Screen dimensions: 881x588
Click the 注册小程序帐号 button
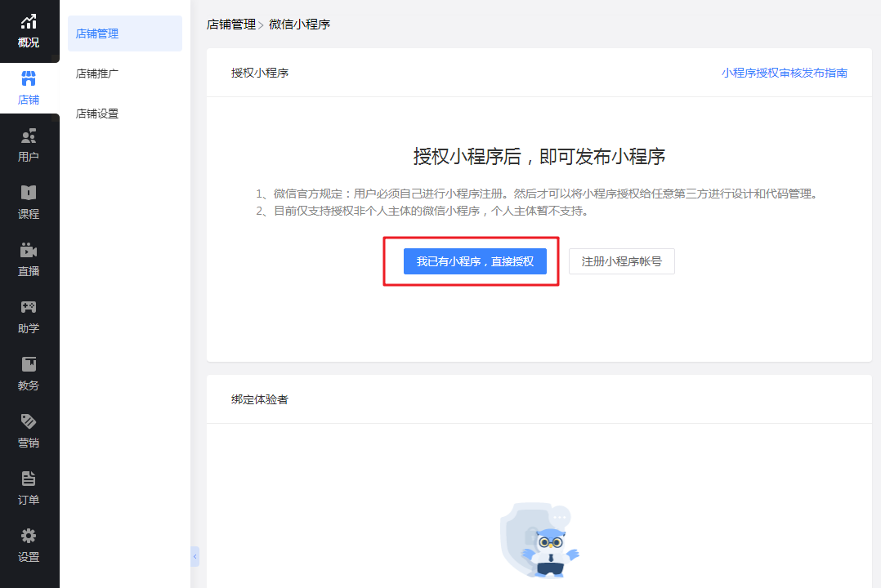tap(621, 261)
